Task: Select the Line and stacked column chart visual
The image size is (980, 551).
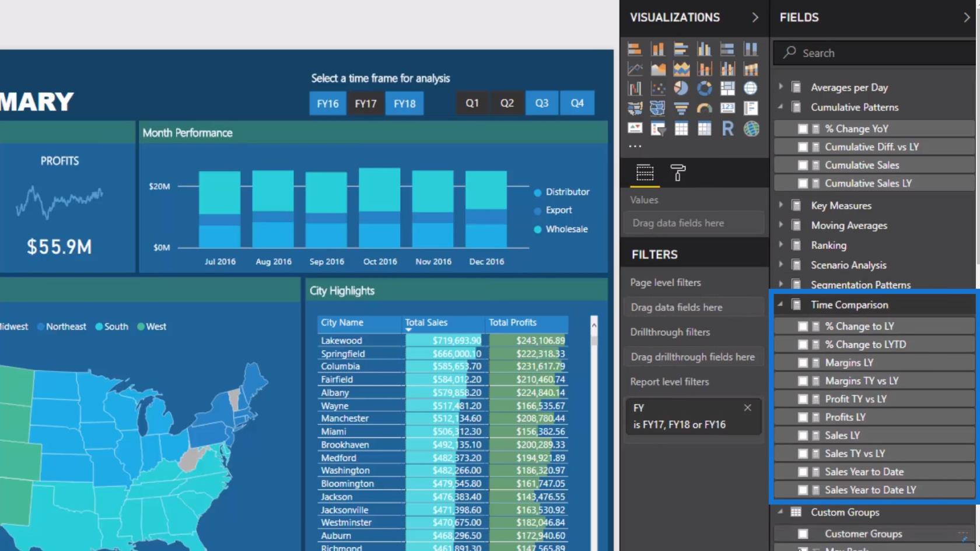Action: click(704, 69)
